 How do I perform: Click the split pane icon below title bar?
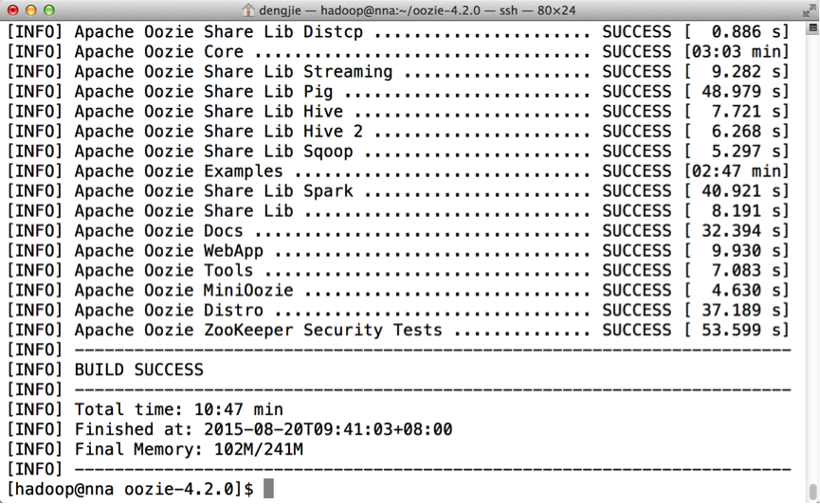coord(812,28)
